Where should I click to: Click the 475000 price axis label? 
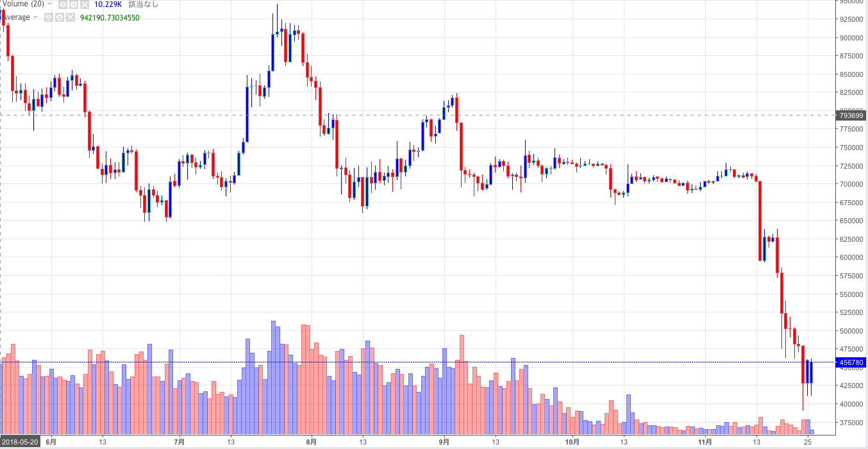(x=852, y=350)
